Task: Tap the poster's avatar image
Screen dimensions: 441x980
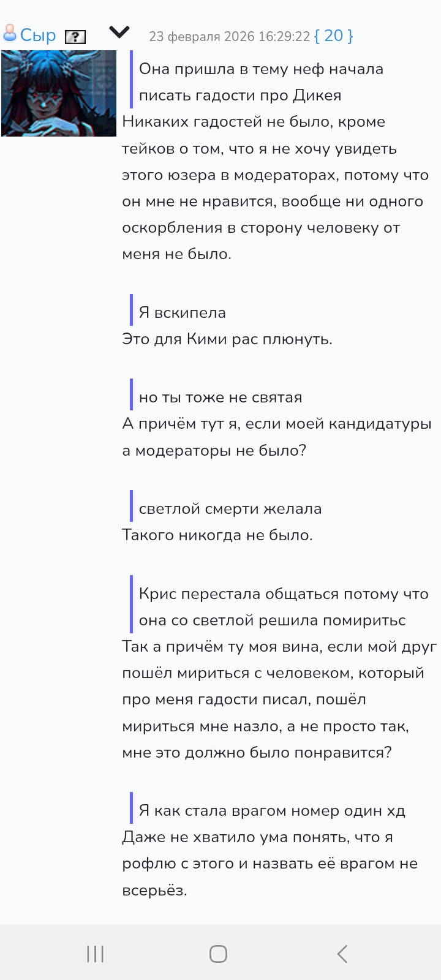Action: pos(59,93)
